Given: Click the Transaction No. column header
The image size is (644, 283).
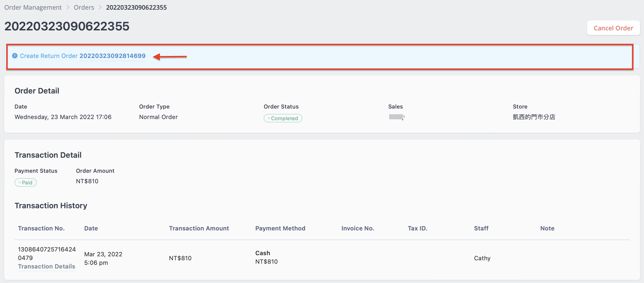Looking at the screenshot, I should click(41, 228).
